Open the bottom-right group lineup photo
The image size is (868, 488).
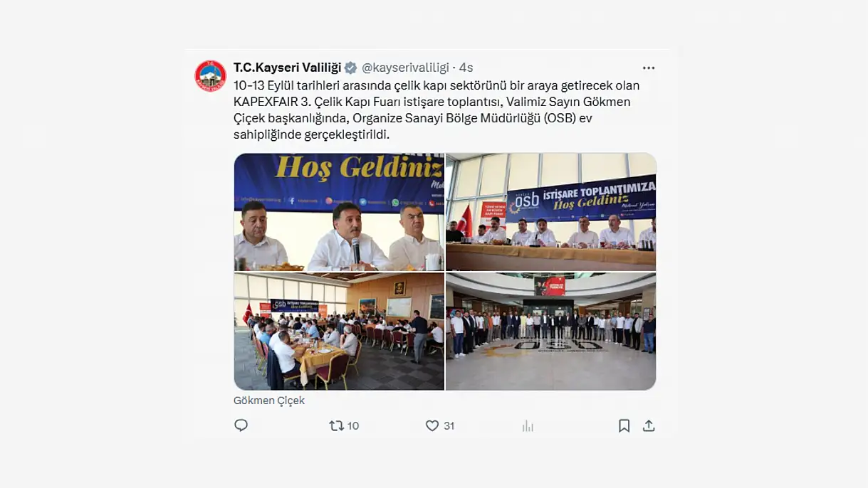pos(551,331)
